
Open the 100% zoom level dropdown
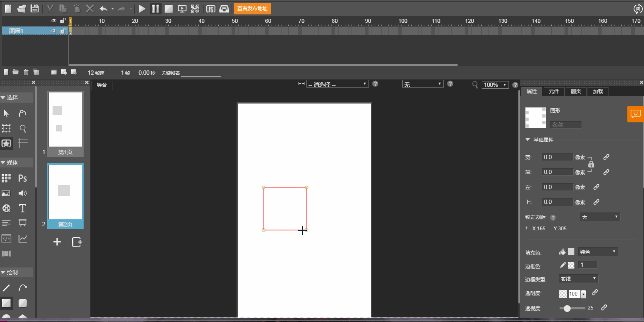pos(495,85)
